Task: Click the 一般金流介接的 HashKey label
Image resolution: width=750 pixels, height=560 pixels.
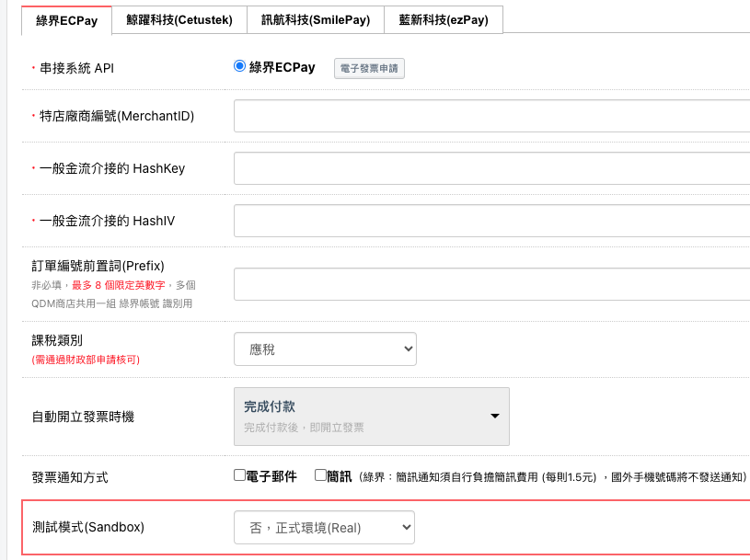Action: coord(112,168)
